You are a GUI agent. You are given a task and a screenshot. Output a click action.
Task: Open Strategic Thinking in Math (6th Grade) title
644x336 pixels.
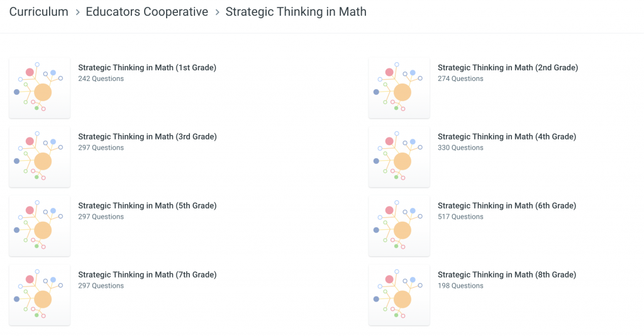[507, 206]
